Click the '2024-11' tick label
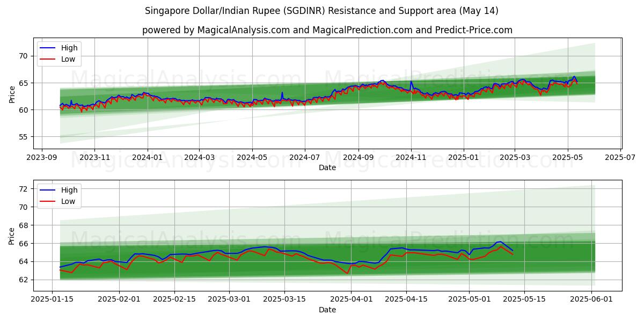The height and width of the screenshot is (322, 644). [x=411, y=157]
